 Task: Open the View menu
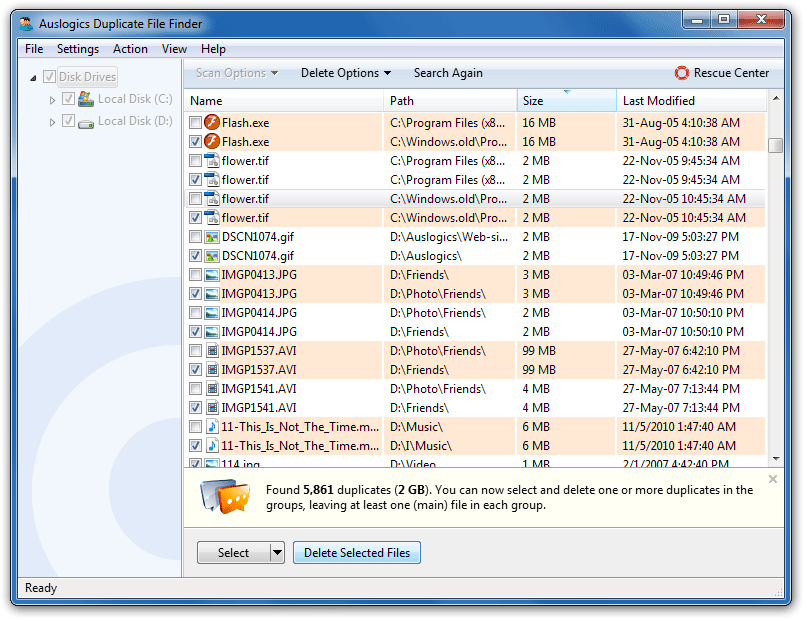(x=174, y=49)
